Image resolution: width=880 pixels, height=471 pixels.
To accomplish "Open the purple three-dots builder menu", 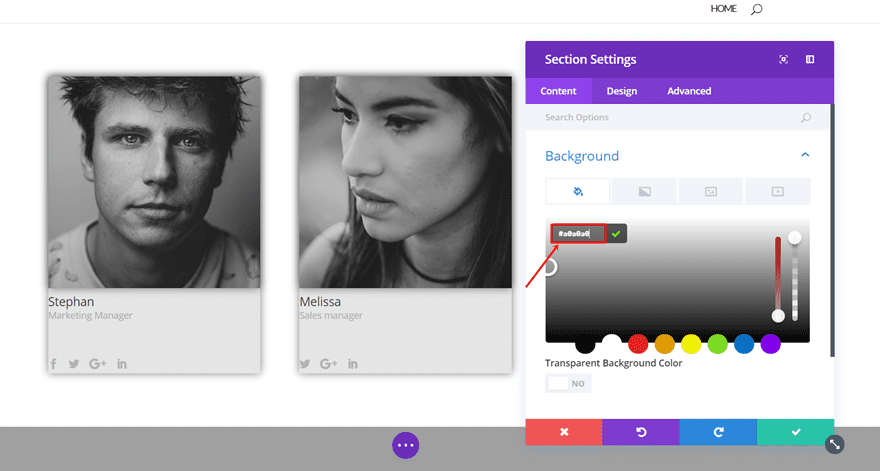I will [x=405, y=445].
